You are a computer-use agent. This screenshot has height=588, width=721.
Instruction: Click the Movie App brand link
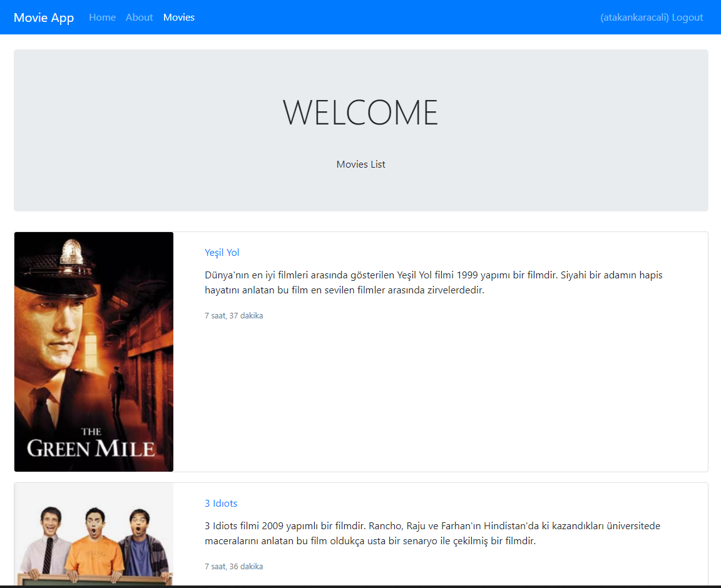[44, 17]
